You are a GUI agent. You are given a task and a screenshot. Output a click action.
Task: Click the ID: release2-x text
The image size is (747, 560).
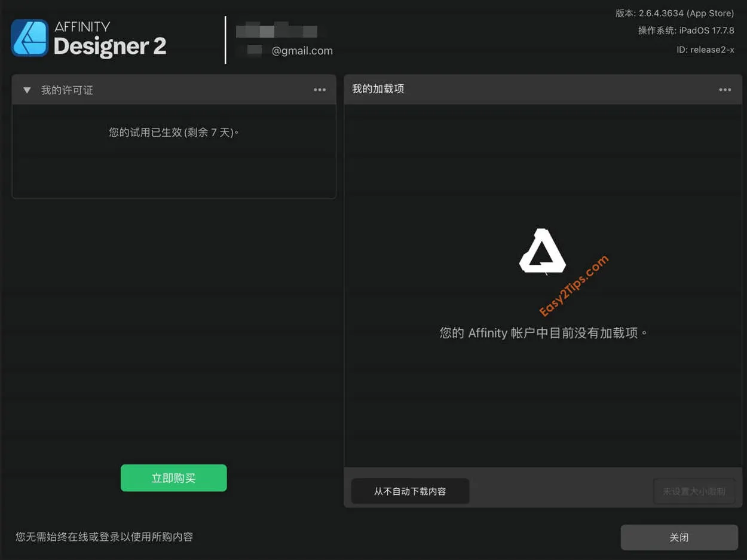pyautogui.click(x=705, y=50)
